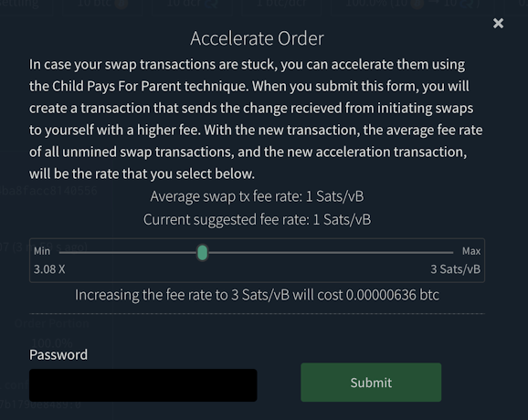Focus the Password input field
528x420 pixels.
(143, 385)
